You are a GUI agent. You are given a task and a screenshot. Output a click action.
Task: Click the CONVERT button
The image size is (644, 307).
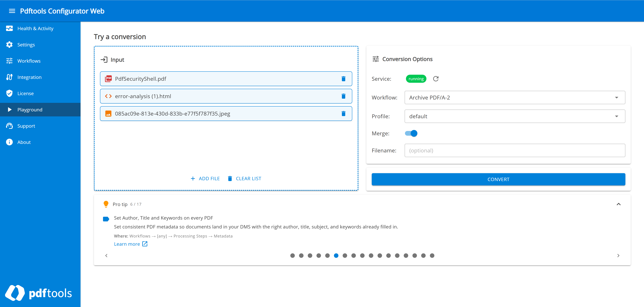pos(498,179)
